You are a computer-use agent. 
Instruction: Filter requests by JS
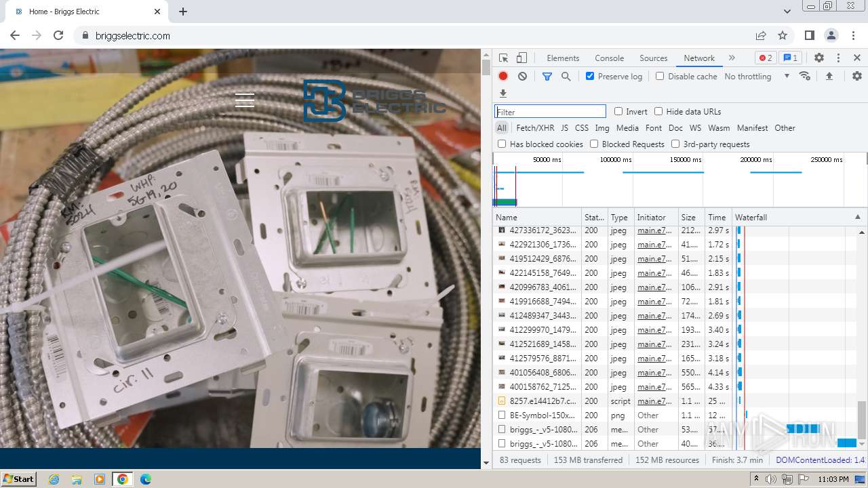(565, 128)
